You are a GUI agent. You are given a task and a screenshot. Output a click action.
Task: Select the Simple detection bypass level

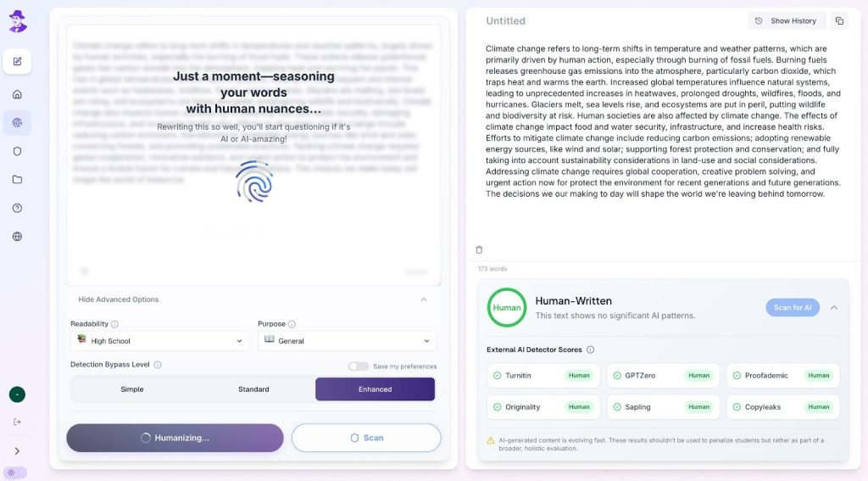point(132,389)
